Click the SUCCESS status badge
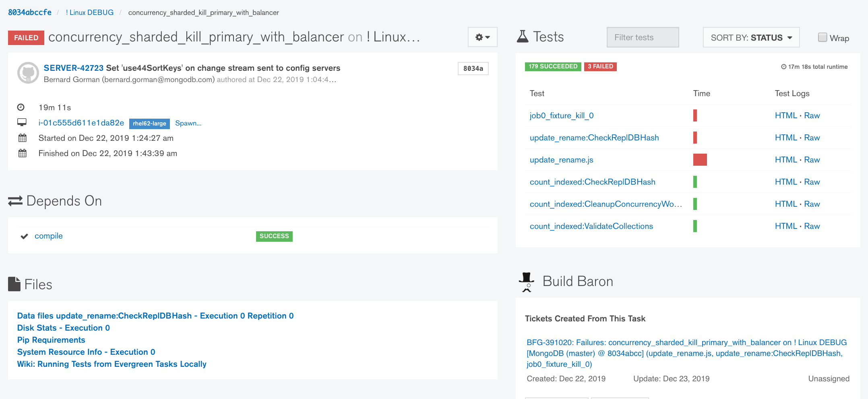The width and height of the screenshot is (868, 399). [x=274, y=236]
